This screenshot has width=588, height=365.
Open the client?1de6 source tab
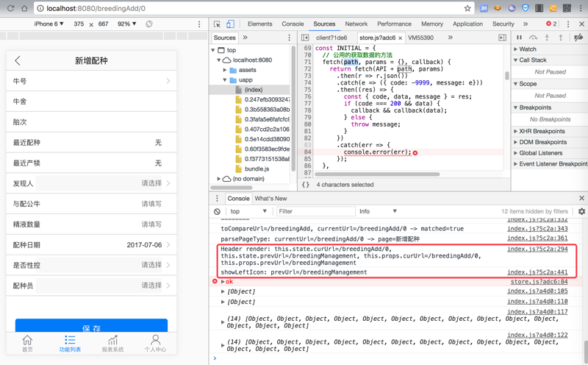click(331, 38)
